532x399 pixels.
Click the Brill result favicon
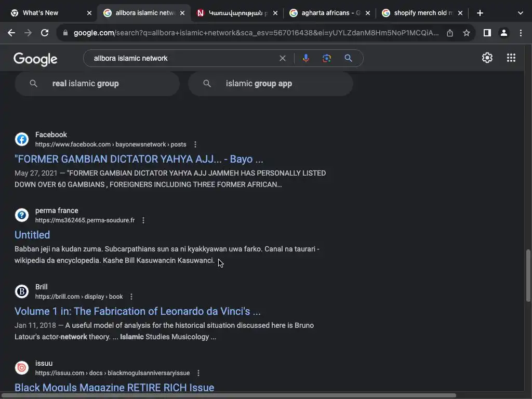pos(22,291)
